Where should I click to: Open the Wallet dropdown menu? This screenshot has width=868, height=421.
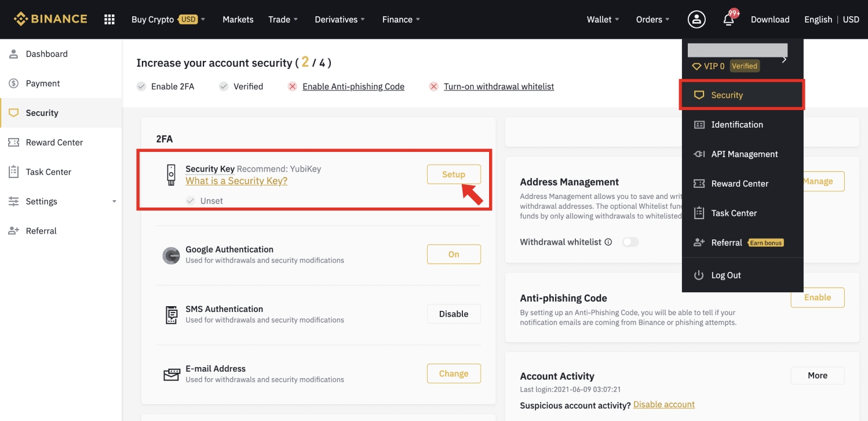click(x=603, y=20)
